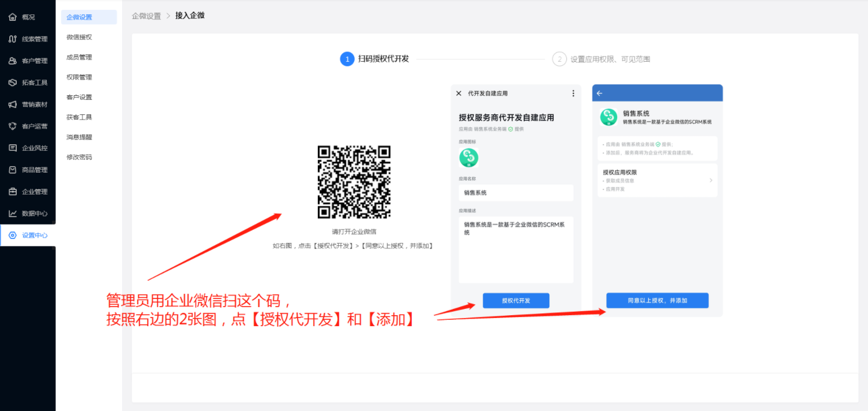Open 企微设置 in the settings submenu

coord(89,17)
